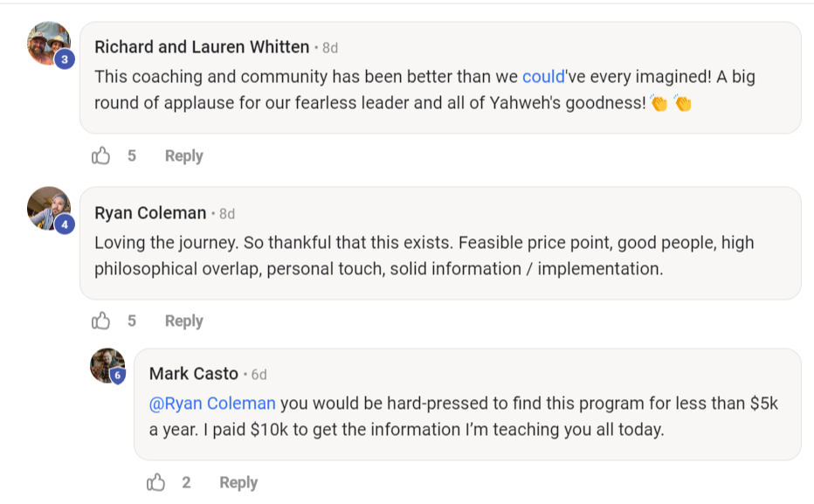Screen dimensions: 814x504
Task: Open Ryan Coleman's avatar photo
Action: 48,207
